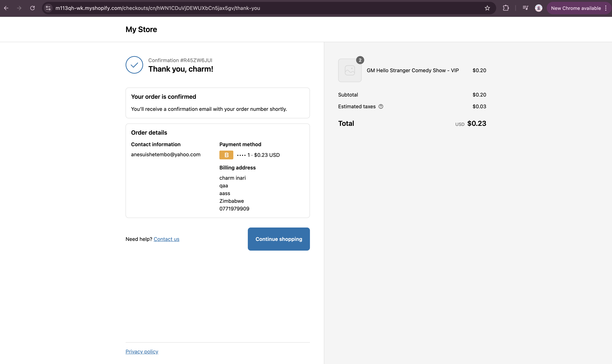Open Chrome three-dot menu
This screenshot has width=612, height=364.
click(x=606, y=8)
